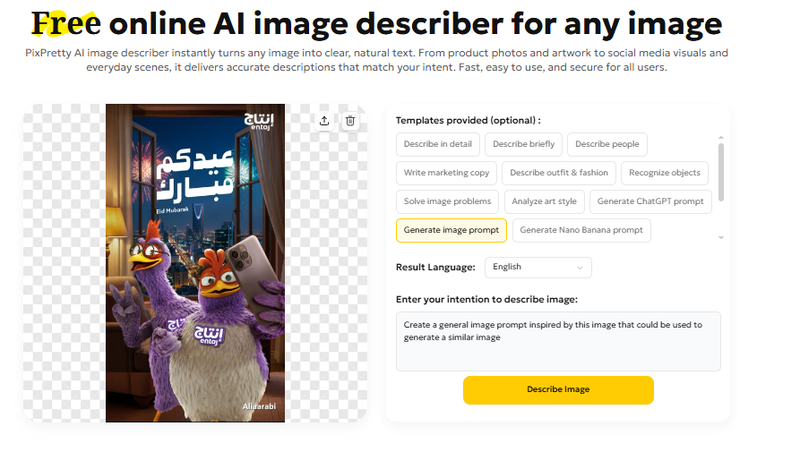Choose the 'Describe people' template
The width and height of the screenshot is (800, 469).
[x=607, y=144]
